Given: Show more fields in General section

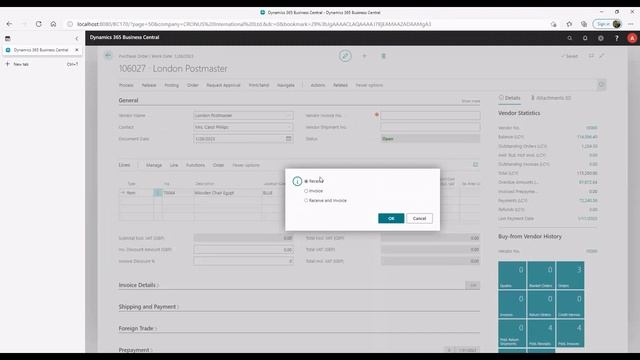Looking at the screenshot, I should 471,101.
